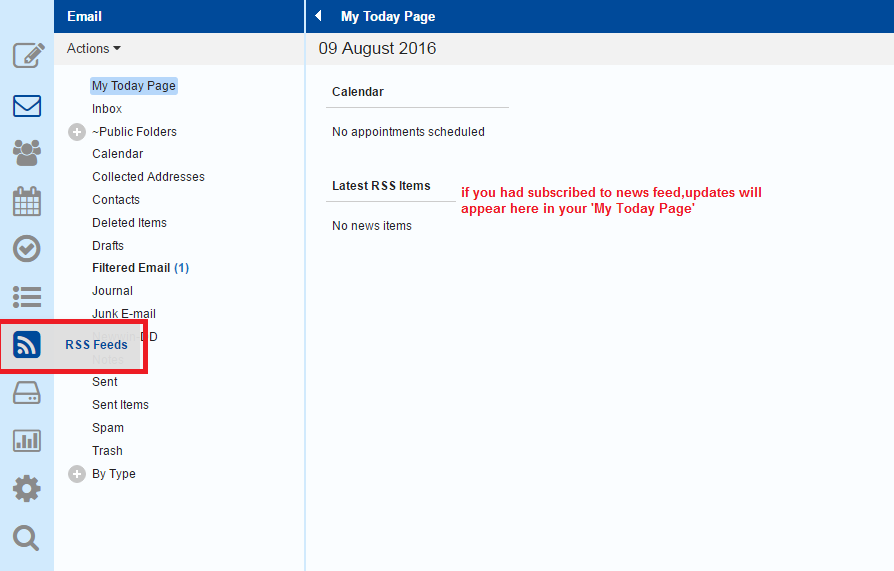Click the Latest RSS Items heading
The image size is (894, 571).
[381, 186]
